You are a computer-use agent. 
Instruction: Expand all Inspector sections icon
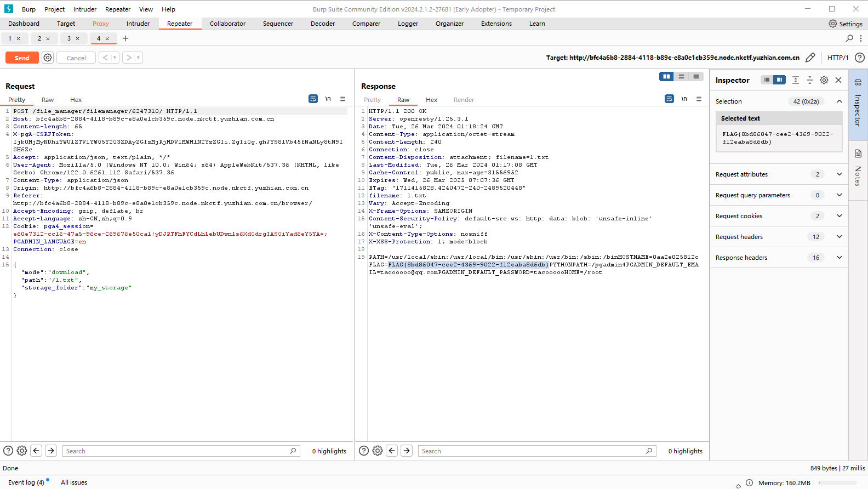click(x=796, y=80)
